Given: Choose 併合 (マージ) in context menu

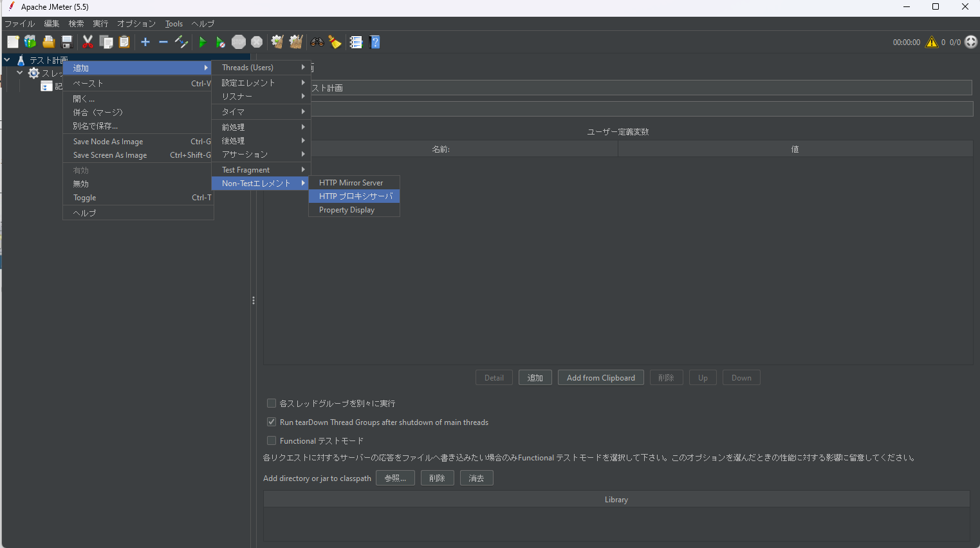Looking at the screenshot, I should pos(138,112).
